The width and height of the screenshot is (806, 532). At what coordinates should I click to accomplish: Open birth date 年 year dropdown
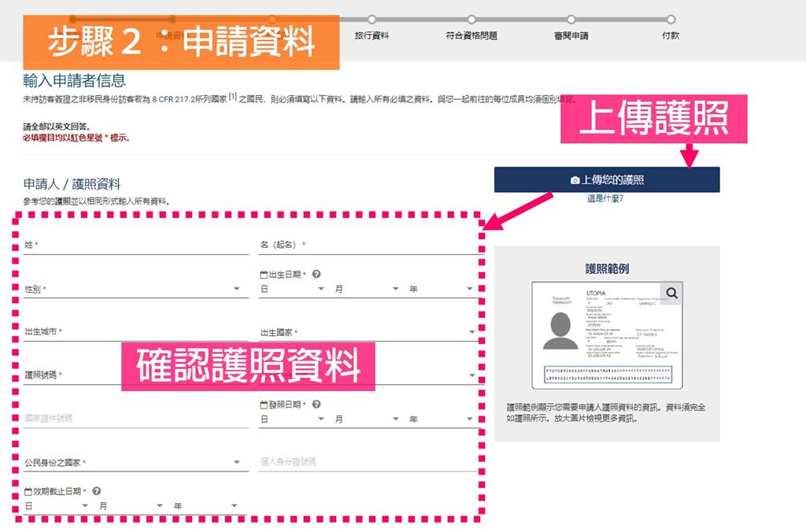point(441,290)
